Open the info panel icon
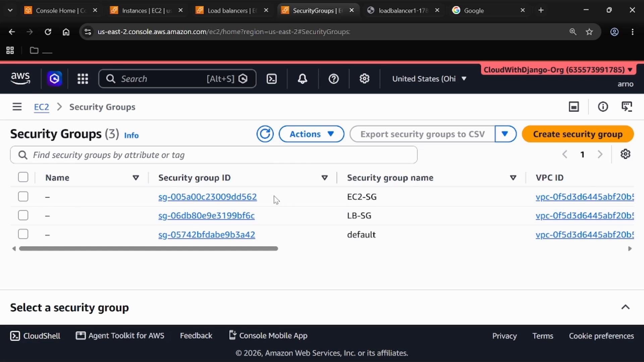This screenshot has height=362, width=644. click(603, 107)
